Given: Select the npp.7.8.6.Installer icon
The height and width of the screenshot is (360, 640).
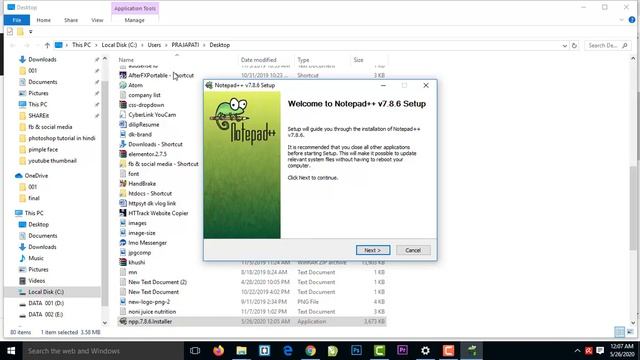Looking at the screenshot, I should (x=123, y=322).
